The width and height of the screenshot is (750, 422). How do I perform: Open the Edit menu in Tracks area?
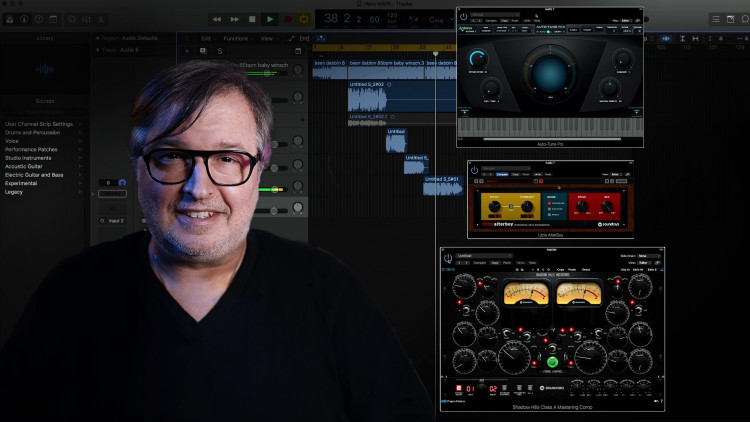[207, 38]
